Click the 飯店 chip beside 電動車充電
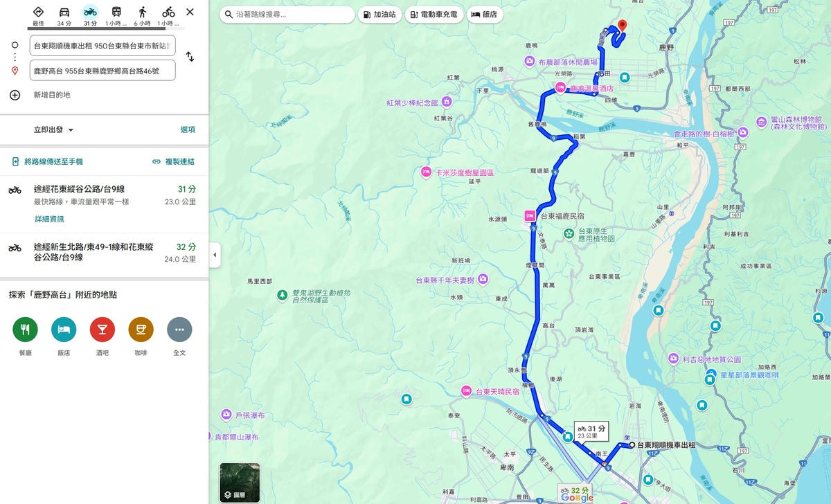The width and height of the screenshot is (831, 504). coord(485,14)
